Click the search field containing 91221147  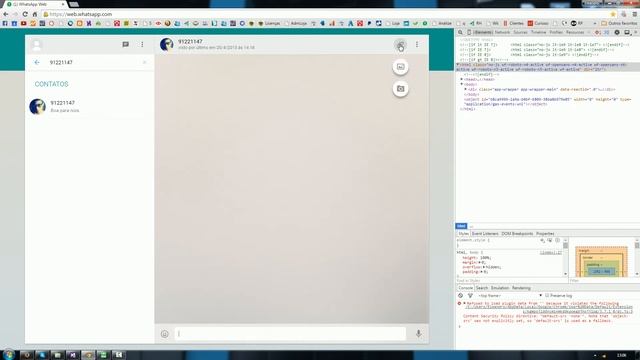(95, 62)
